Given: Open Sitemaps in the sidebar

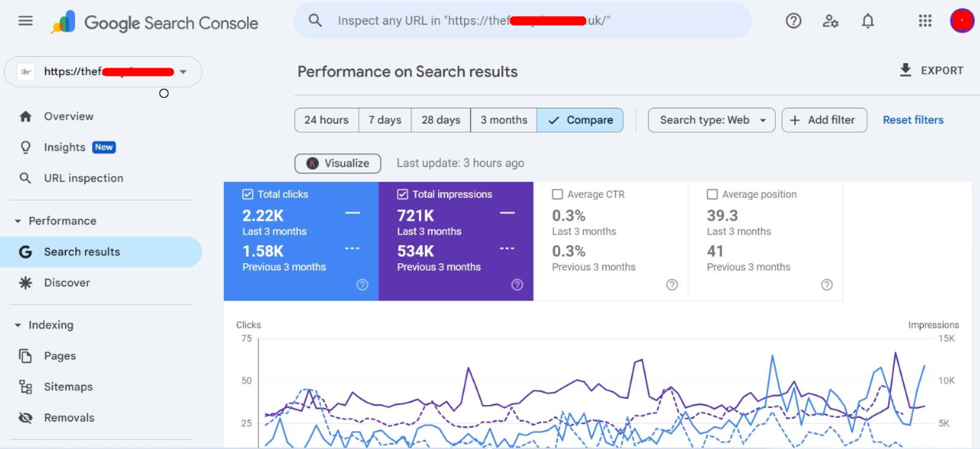Looking at the screenshot, I should (68, 387).
